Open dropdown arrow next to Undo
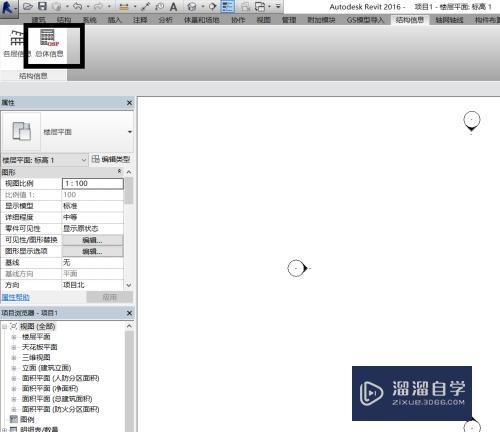The height and width of the screenshot is (432, 500). (x=88, y=6)
